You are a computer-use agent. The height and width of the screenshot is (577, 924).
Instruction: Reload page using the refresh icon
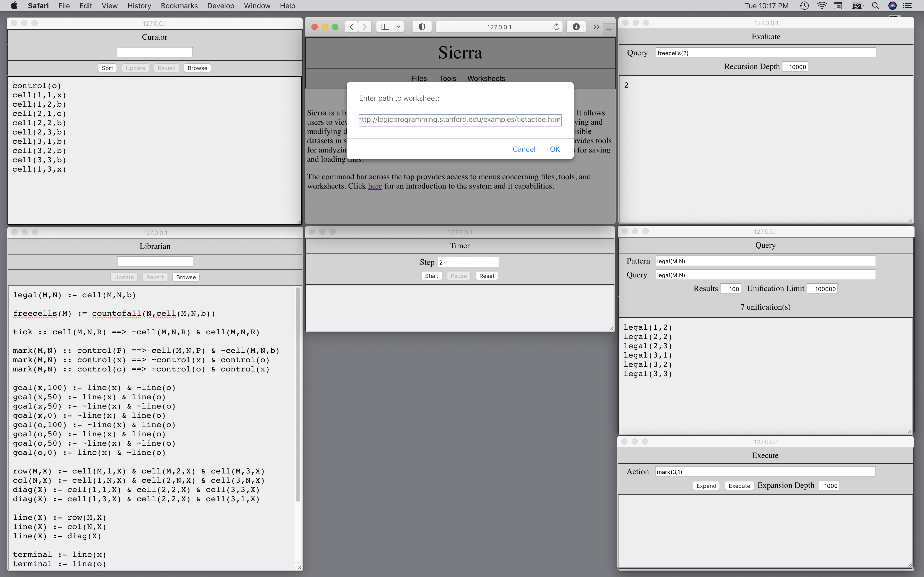(556, 27)
